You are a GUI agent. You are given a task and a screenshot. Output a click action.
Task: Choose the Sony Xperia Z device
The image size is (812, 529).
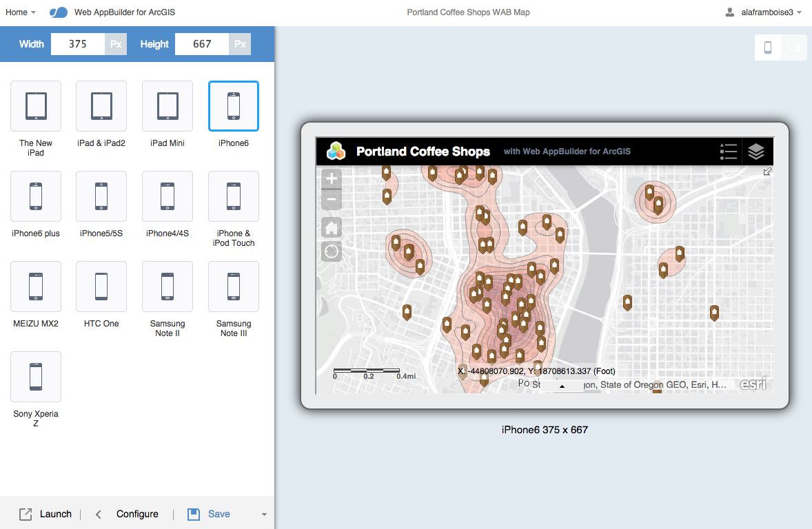36,376
